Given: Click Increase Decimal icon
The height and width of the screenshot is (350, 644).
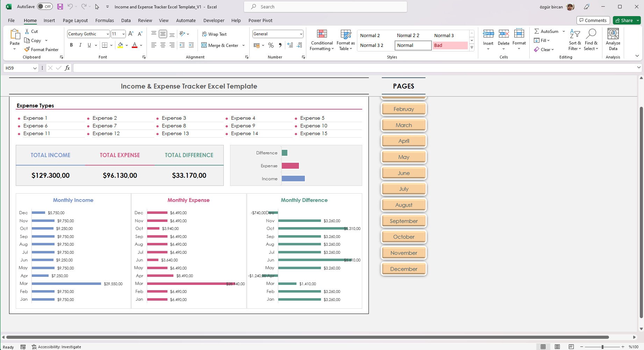Looking at the screenshot, I should point(290,45).
